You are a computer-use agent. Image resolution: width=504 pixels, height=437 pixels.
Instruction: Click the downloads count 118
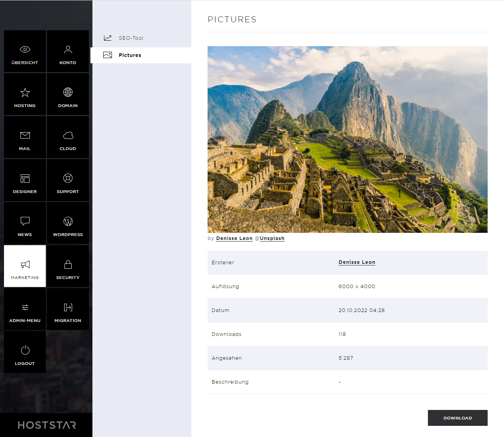click(x=342, y=334)
